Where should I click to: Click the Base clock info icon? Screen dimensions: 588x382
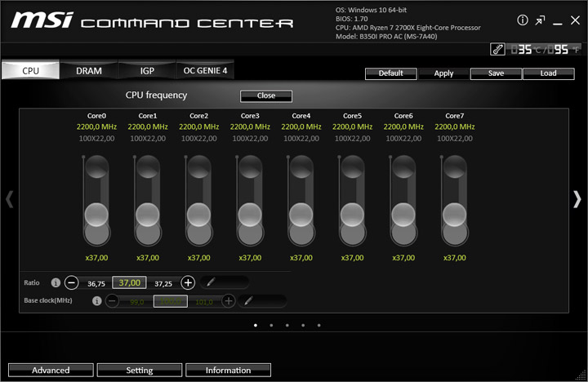pos(96,300)
